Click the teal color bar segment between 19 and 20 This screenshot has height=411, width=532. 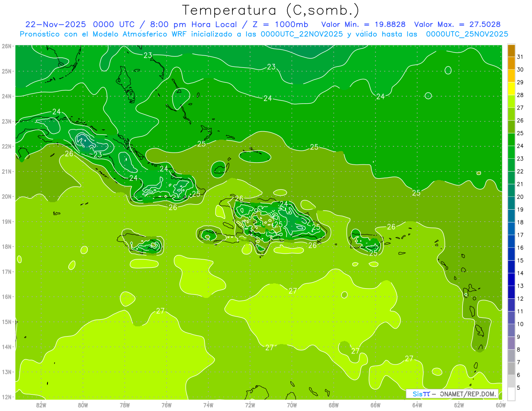click(x=511, y=203)
